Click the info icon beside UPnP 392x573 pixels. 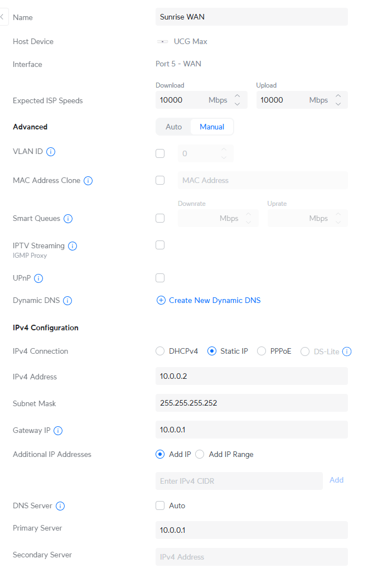[39, 278]
